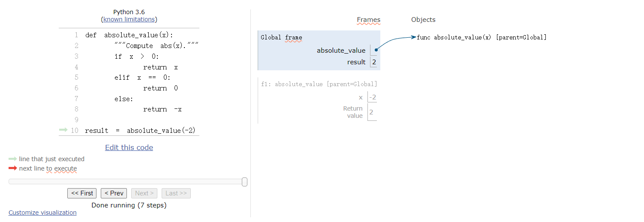644x222 pixels.
Task: Click the green arrow beside line 10
Action: [63, 130]
